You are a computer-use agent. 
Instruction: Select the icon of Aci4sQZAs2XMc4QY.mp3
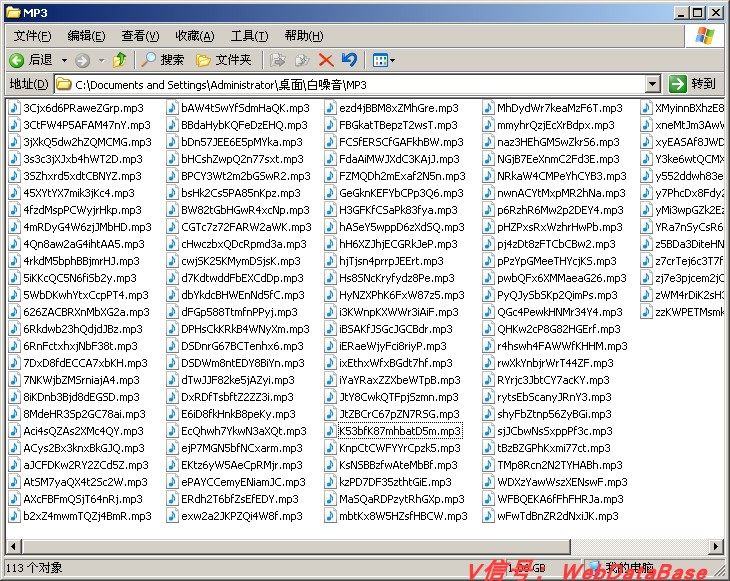click(14, 431)
